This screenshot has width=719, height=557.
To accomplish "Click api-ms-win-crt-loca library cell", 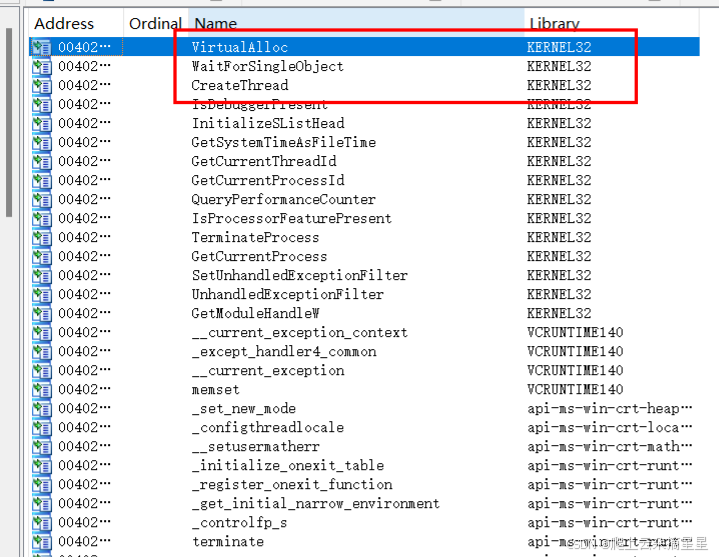I will pos(609,428).
